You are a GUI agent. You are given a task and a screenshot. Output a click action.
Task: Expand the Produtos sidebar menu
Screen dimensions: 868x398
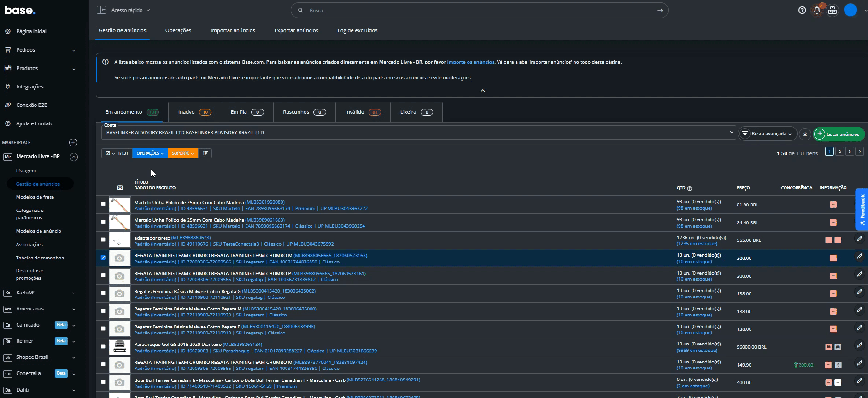click(74, 69)
